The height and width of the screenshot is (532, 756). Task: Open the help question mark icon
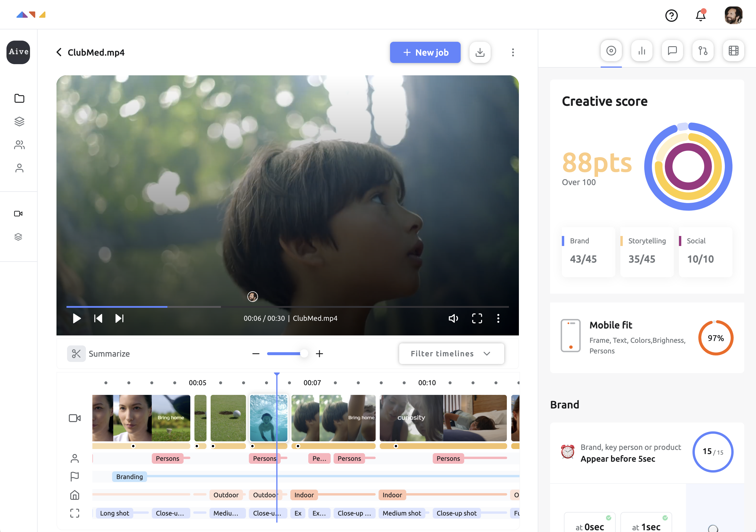pos(671,16)
